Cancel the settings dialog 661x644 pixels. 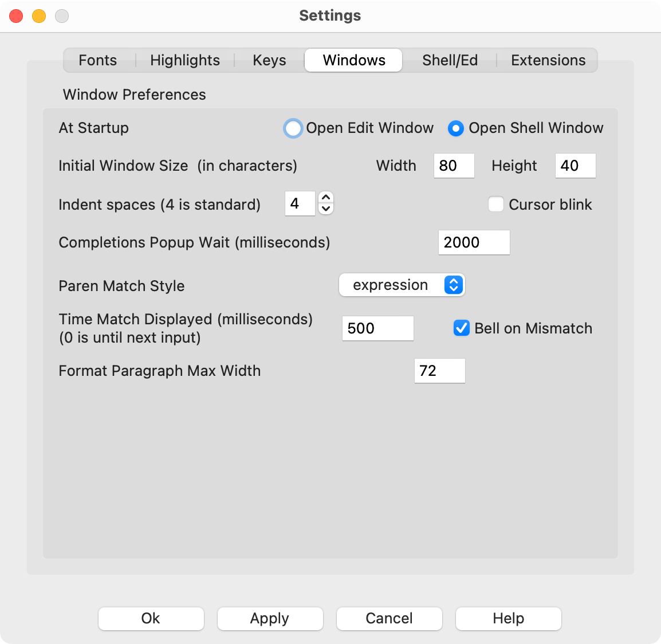point(389,619)
